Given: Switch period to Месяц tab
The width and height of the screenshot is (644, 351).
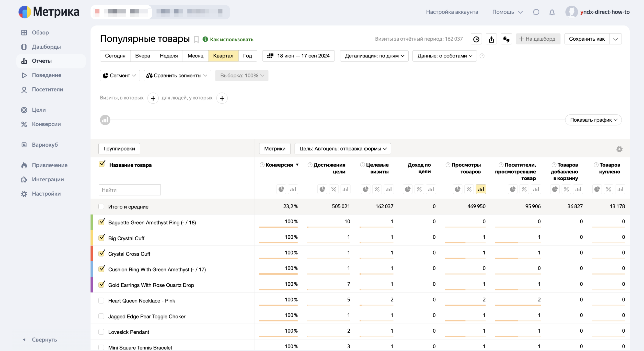Looking at the screenshot, I should pyautogui.click(x=195, y=56).
